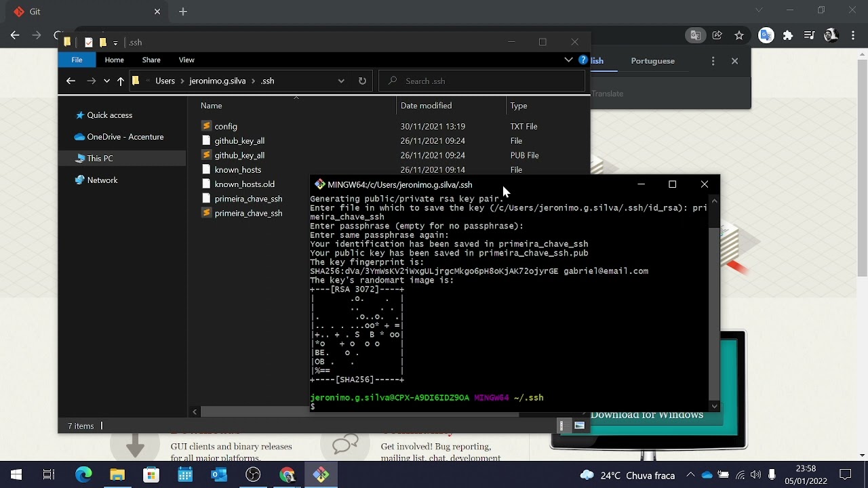Switch to details view in Explorer status bar
868x488 pixels.
(x=562, y=426)
